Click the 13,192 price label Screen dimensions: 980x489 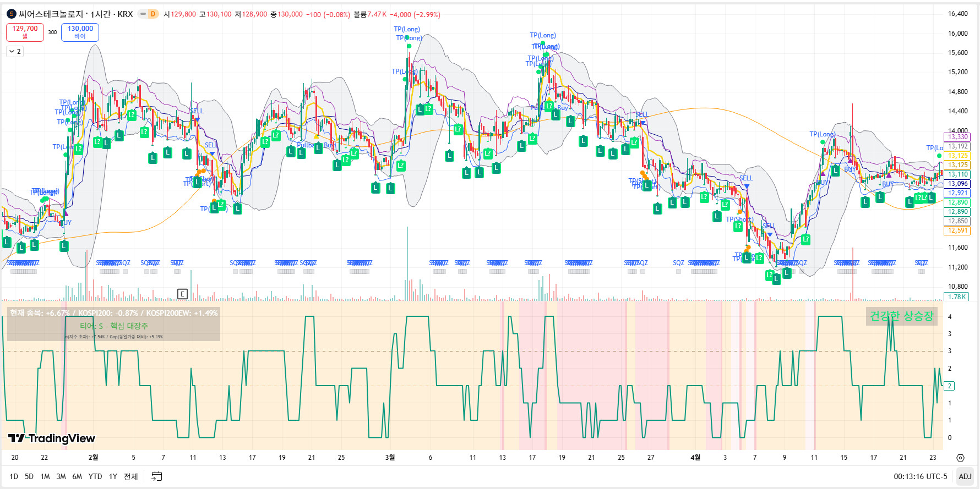pyautogui.click(x=957, y=146)
